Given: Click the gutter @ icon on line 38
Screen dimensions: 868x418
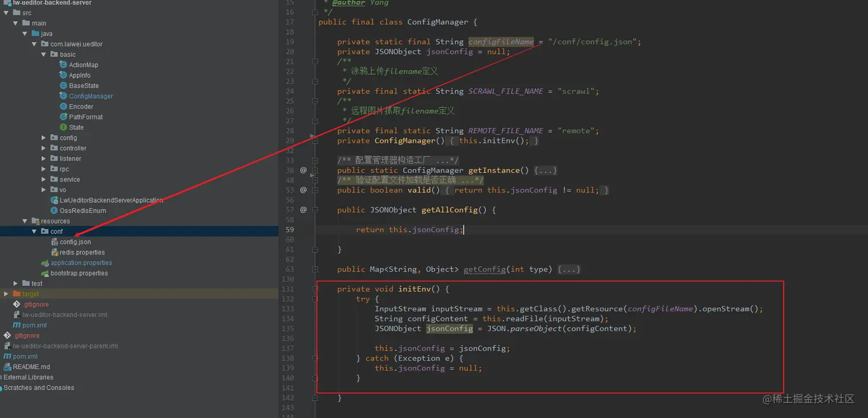Looking at the screenshot, I should pyautogui.click(x=304, y=170).
